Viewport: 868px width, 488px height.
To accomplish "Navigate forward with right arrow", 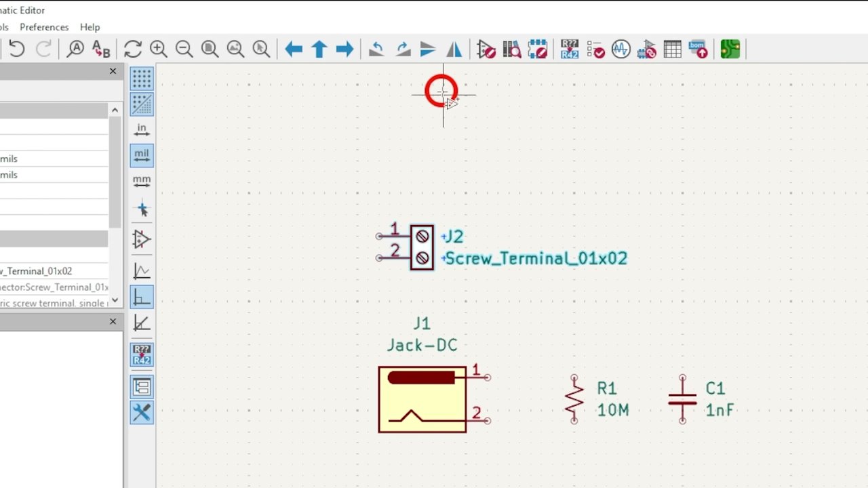I will coord(344,49).
